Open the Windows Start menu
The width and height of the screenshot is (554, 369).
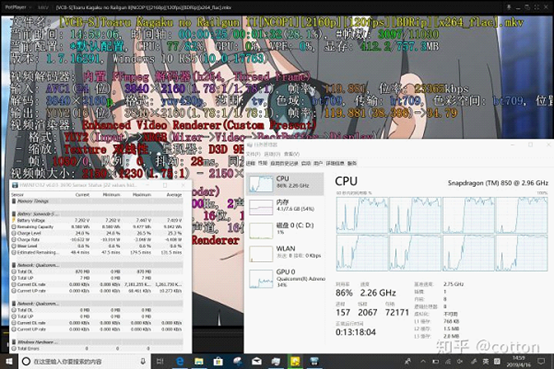10,361
